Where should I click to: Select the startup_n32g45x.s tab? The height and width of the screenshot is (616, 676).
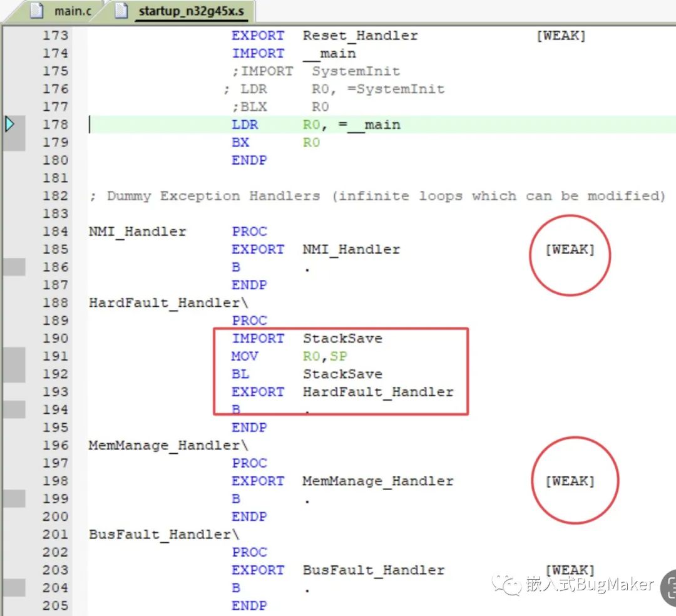[192, 11]
